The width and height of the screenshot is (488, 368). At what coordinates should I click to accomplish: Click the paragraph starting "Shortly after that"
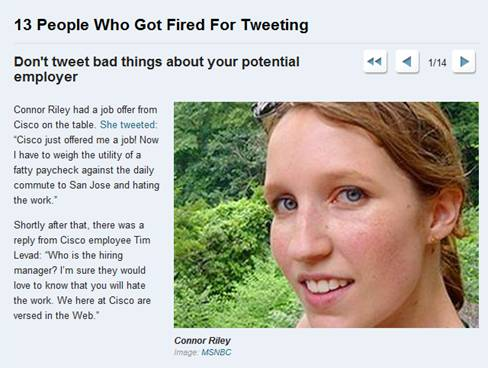point(82,270)
